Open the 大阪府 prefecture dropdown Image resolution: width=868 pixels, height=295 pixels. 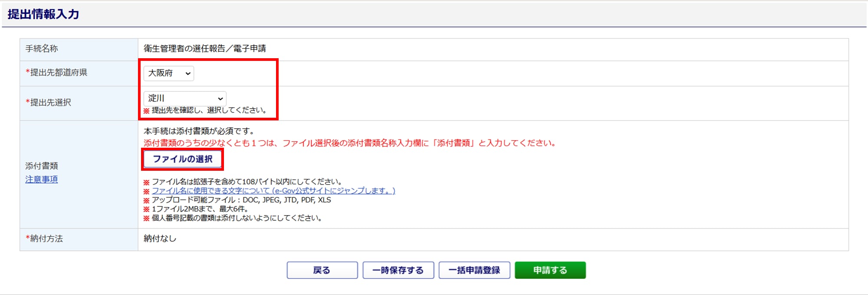(168, 73)
